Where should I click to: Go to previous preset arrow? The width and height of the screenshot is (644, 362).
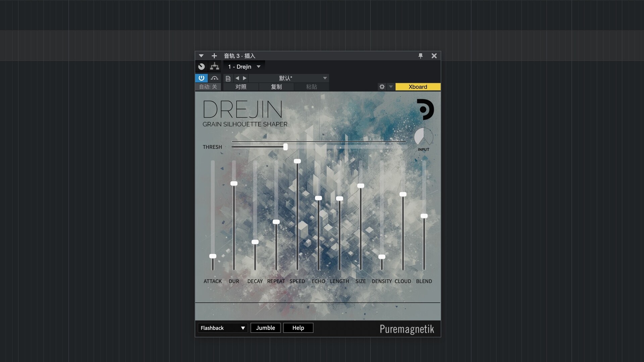pyautogui.click(x=237, y=78)
